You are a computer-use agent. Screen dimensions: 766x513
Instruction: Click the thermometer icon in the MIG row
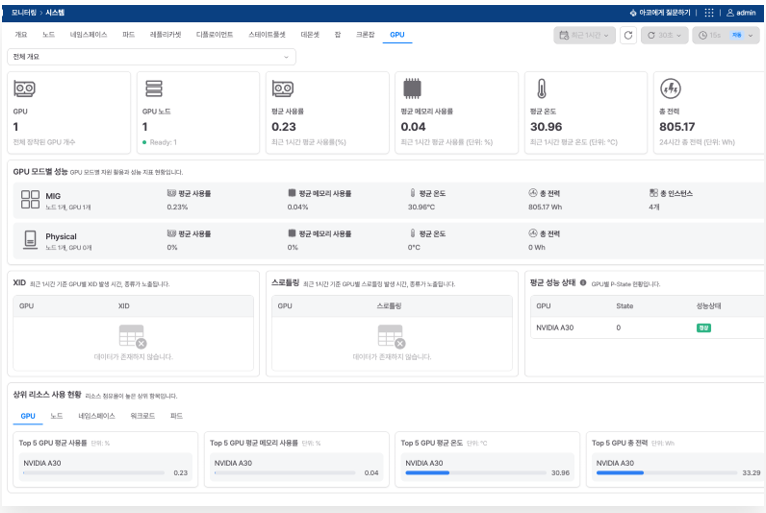point(413,193)
